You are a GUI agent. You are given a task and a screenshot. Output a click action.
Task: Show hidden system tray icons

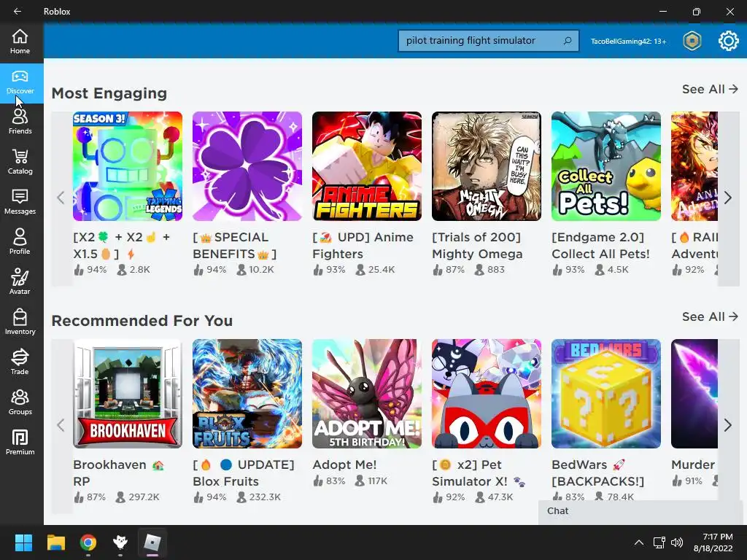[x=639, y=542]
